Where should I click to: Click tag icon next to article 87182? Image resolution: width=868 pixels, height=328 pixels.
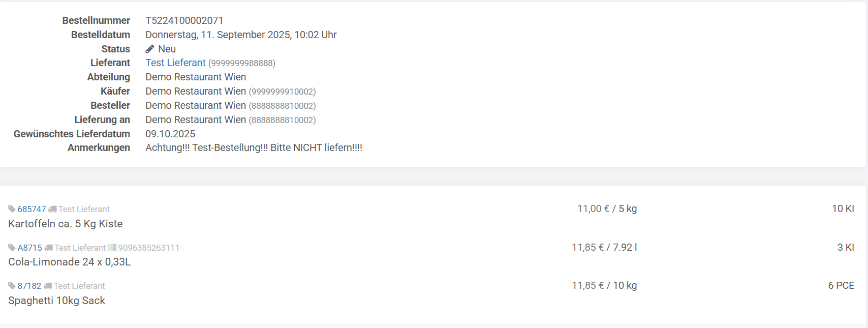(x=12, y=286)
